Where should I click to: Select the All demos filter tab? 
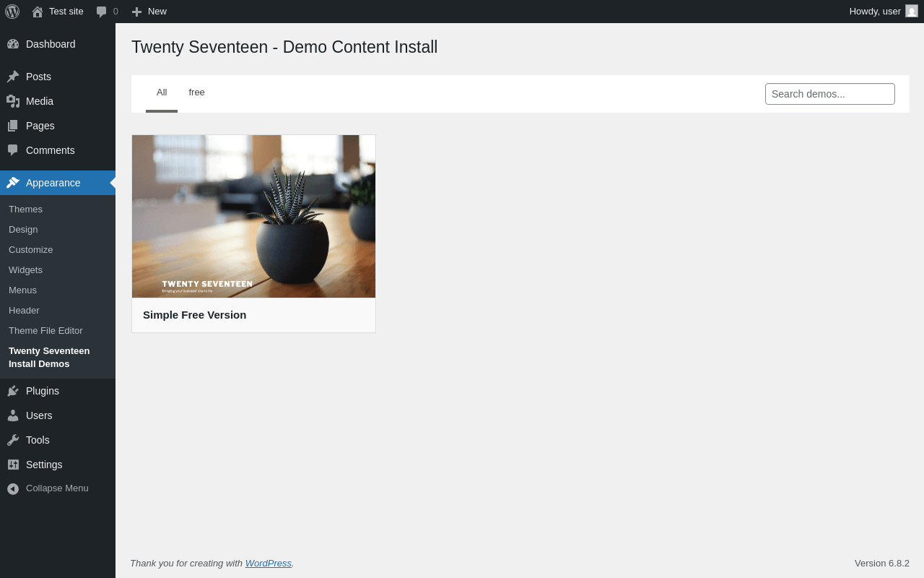pyautogui.click(x=162, y=93)
